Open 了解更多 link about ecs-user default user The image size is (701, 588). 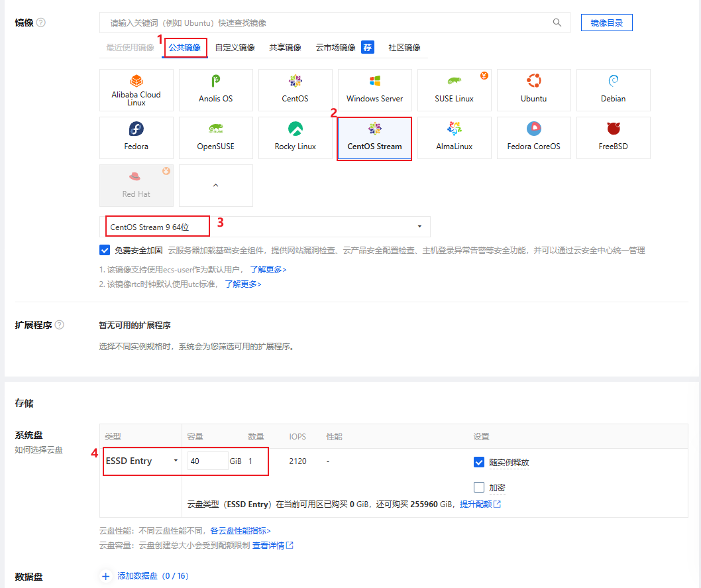pyautogui.click(x=268, y=270)
